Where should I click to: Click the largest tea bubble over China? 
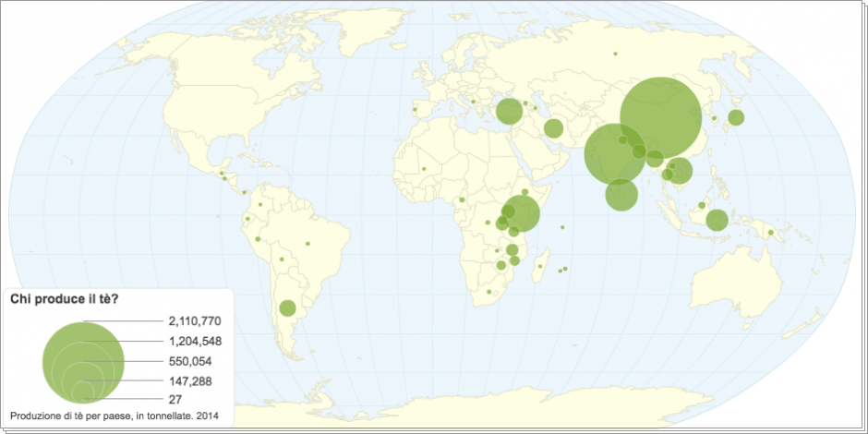(659, 117)
